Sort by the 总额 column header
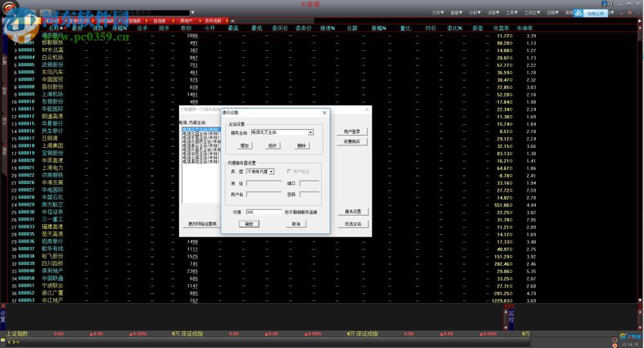 (x=352, y=28)
